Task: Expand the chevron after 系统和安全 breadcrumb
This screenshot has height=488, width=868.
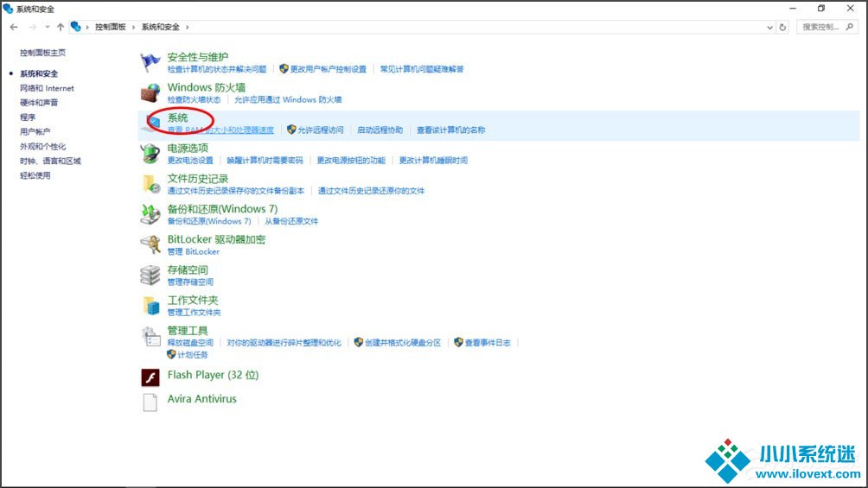Action: coord(187,27)
